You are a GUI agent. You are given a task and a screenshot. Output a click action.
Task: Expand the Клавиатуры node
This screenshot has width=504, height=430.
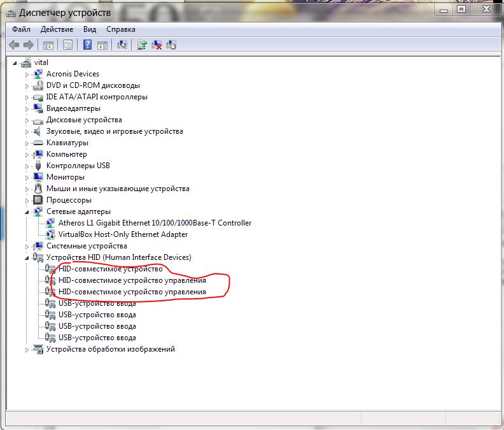point(27,143)
